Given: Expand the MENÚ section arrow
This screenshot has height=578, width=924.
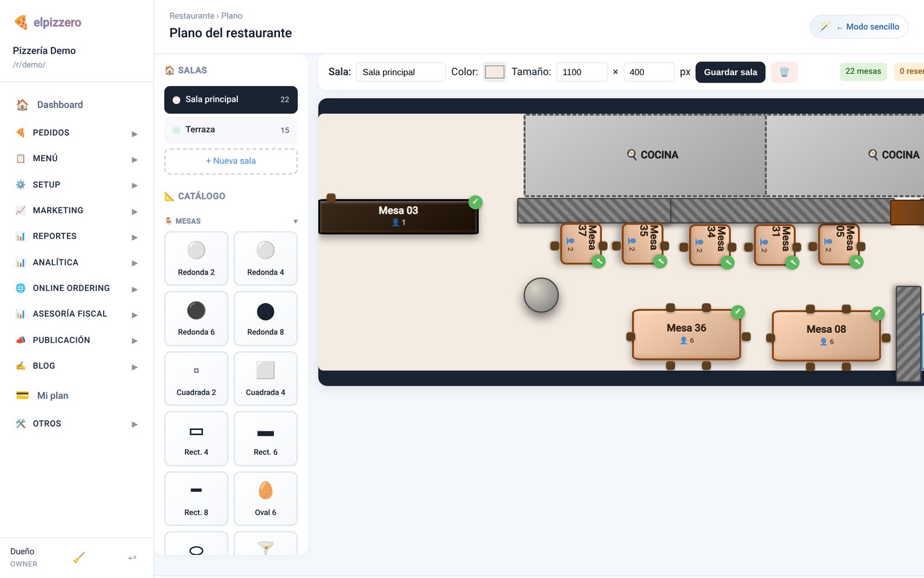Looking at the screenshot, I should (x=135, y=160).
